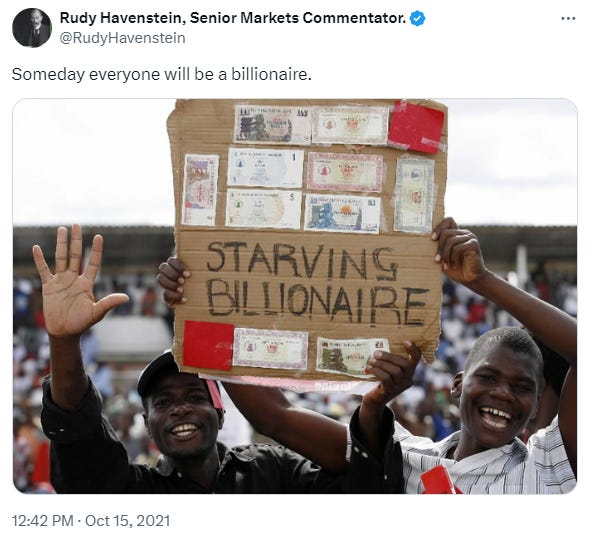The image size is (589, 536).
Task: Select the tweet text about billionaires
Action: 162,74
